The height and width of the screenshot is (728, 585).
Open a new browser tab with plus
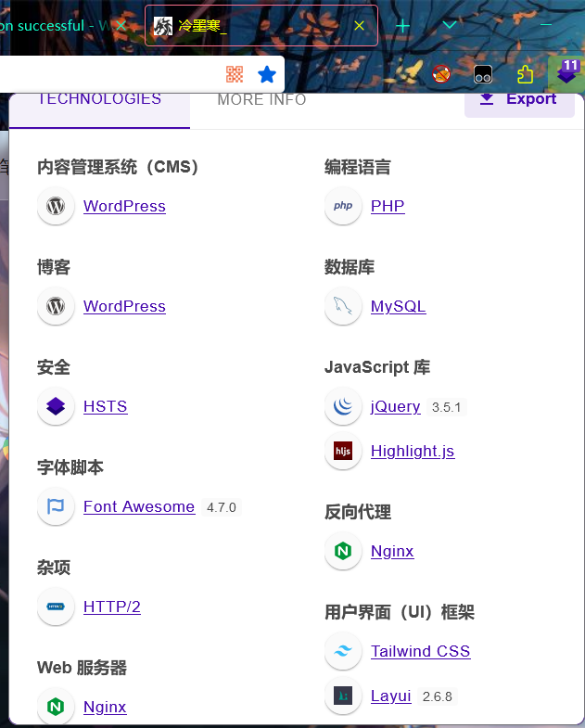(402, 26)
